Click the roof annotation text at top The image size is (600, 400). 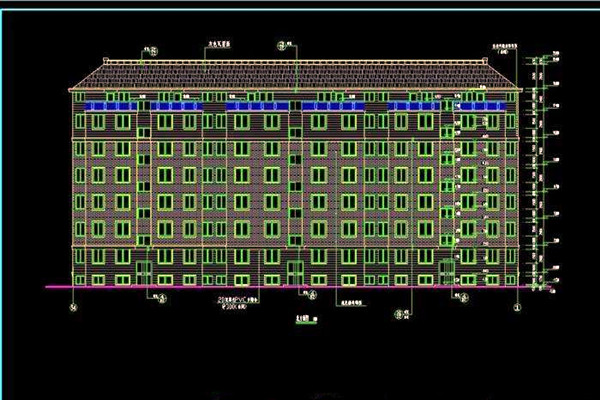[219, 46]
